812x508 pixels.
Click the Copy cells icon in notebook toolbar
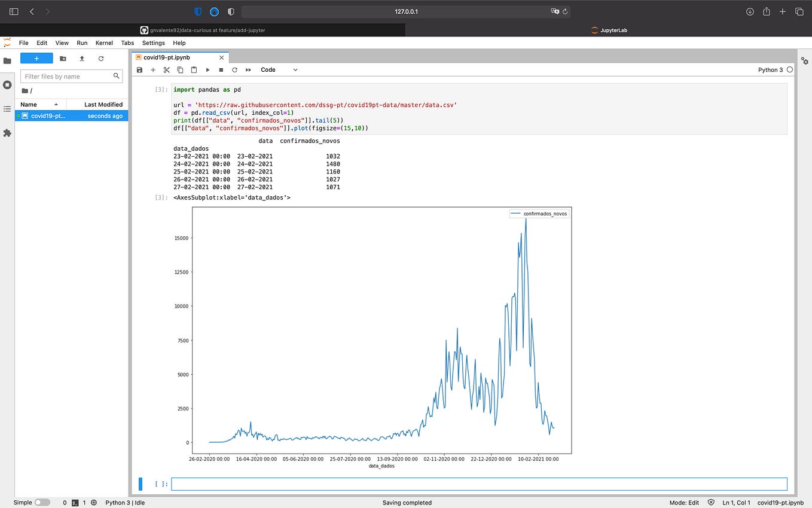click(x=180, y=69)
